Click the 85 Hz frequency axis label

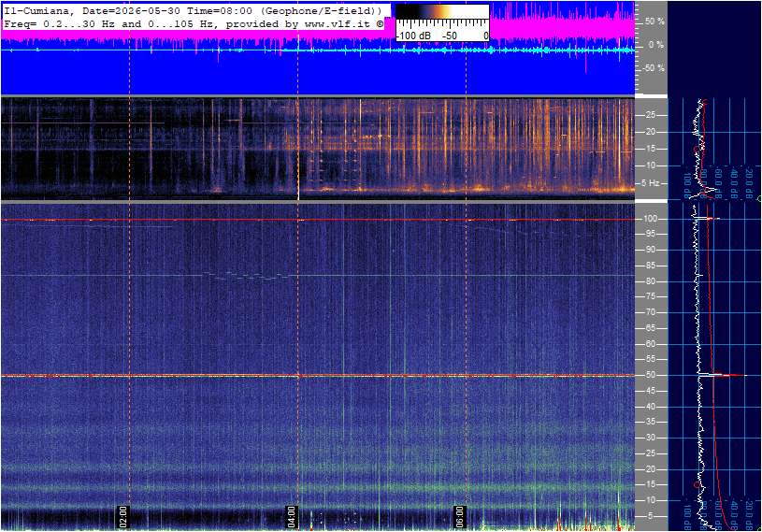(x=650, y=266)
